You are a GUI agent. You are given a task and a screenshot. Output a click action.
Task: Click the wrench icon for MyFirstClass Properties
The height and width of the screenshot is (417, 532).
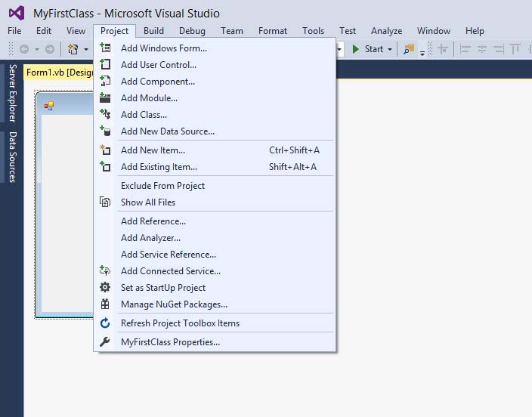(x=106, y=342)
